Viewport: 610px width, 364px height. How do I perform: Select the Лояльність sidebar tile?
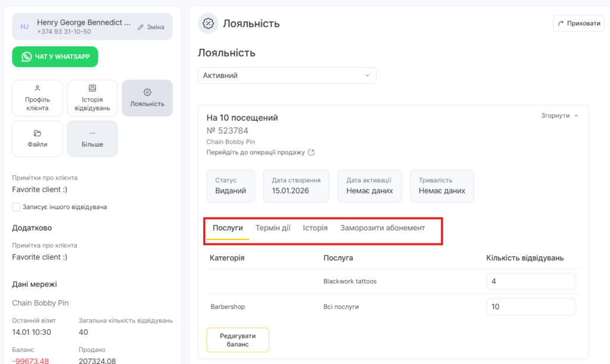147,98
